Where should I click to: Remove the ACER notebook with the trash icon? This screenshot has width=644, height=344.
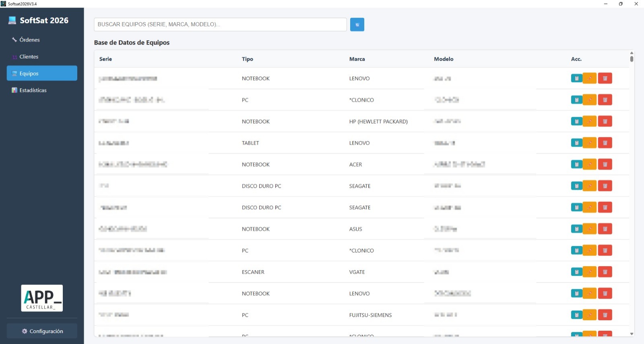605,164
